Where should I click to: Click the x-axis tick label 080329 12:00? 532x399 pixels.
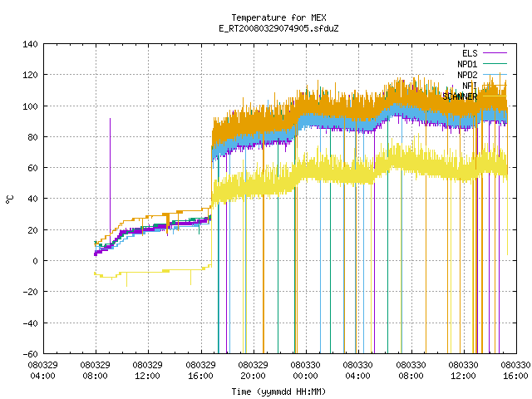point(148,371)
